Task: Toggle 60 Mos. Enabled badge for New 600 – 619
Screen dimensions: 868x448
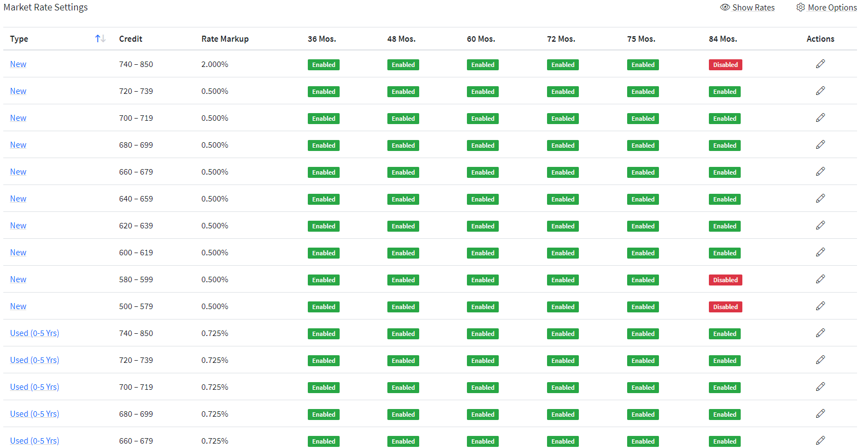Action: tap(483, 253)
